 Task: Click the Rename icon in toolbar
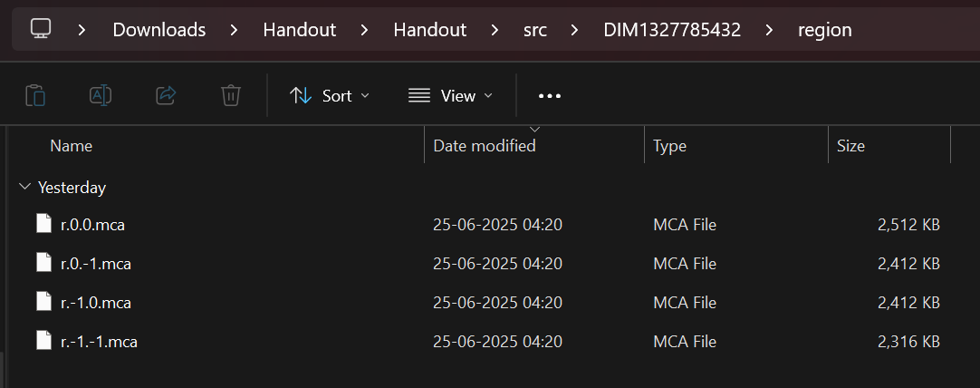(101, 96)
